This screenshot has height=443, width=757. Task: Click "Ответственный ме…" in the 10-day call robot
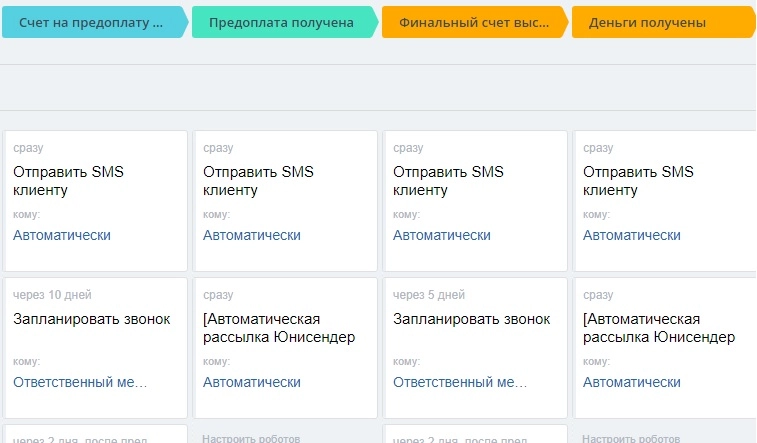pyautogui.click(x=80, y=382)
